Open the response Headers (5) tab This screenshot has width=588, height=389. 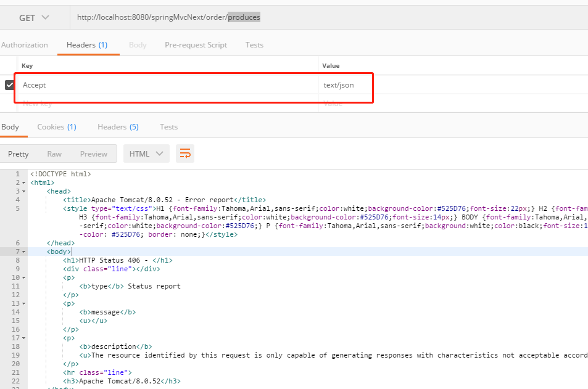[118, 127]
